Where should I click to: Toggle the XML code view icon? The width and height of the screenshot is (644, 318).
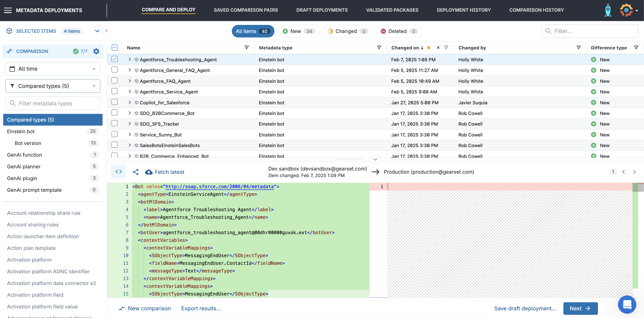point(119,172)
